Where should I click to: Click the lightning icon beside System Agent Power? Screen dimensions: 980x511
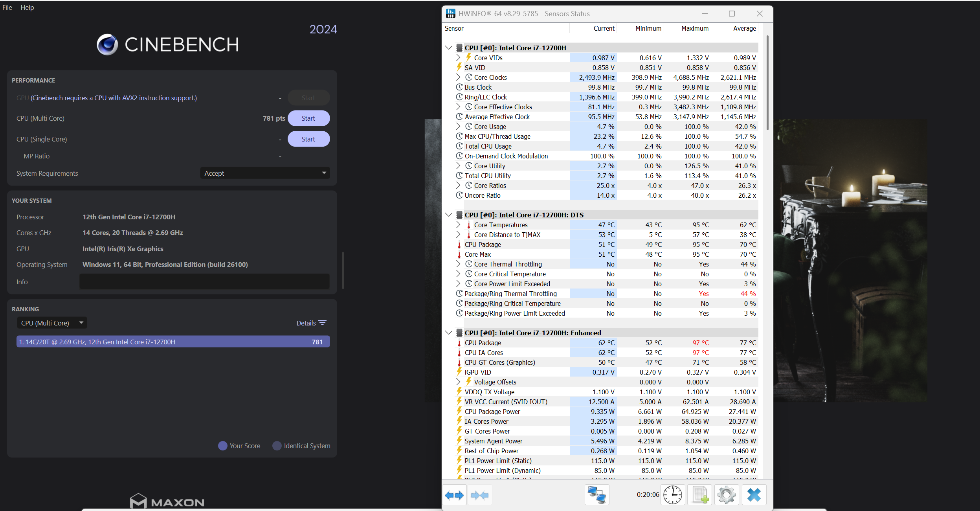[459, 441]
